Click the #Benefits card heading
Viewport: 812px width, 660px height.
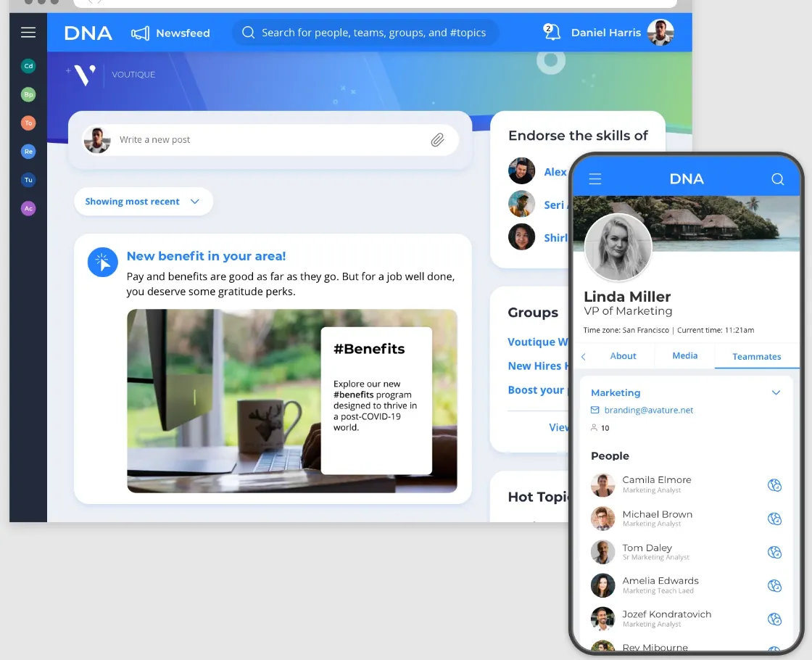pyautogui.click(x=369, y=349)
